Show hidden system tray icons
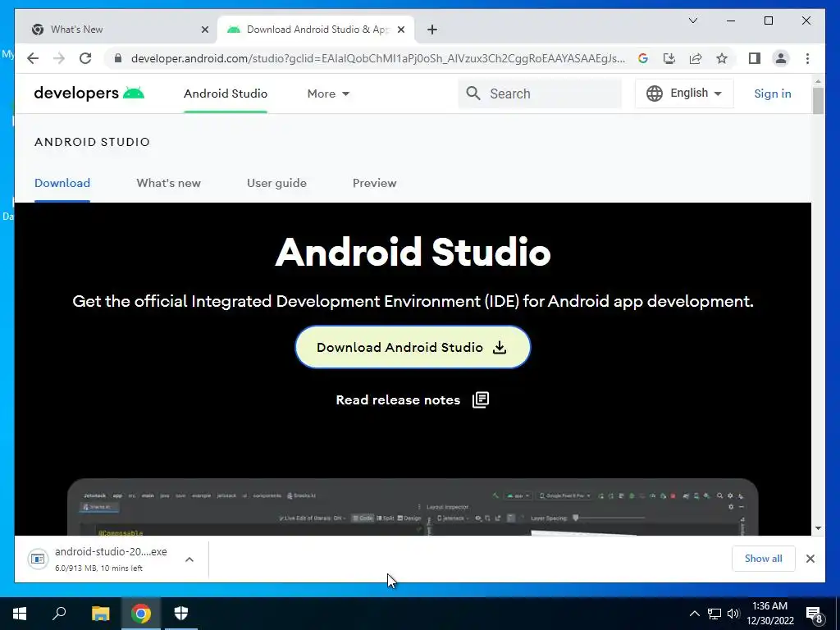 pos(694,614)
